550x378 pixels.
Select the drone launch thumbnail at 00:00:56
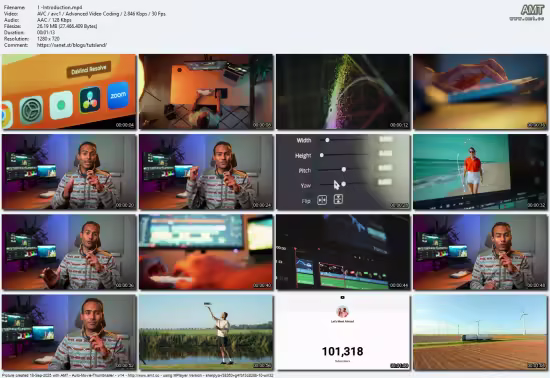click(x=206, y=332)
